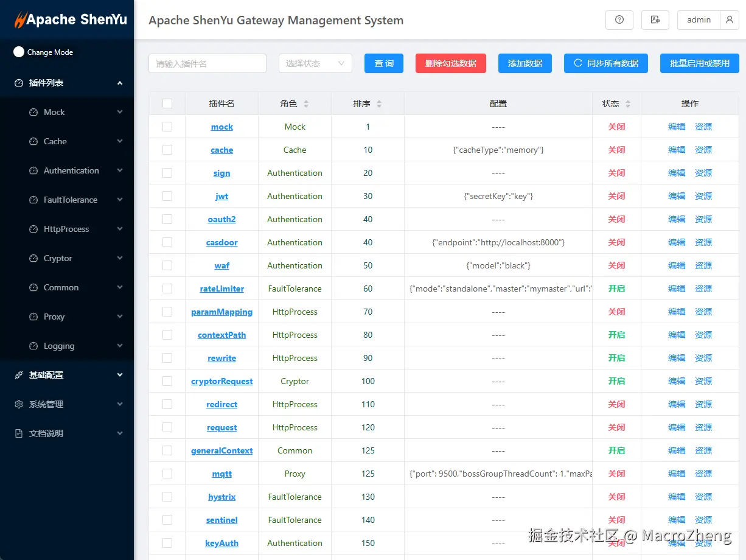The image size is (746, 560).
Task: Click the 操作 column header
Action: click(690, 103)
